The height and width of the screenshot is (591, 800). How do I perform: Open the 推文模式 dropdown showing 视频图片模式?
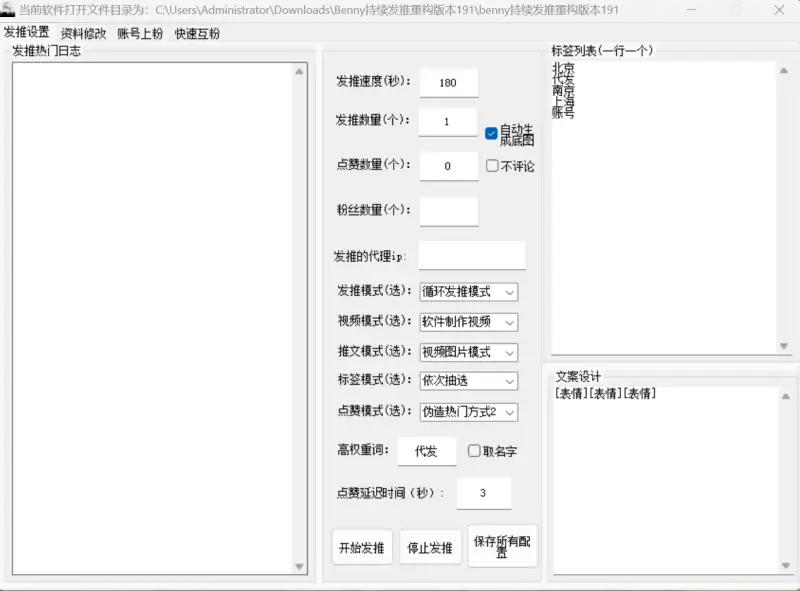pos(470,352)
